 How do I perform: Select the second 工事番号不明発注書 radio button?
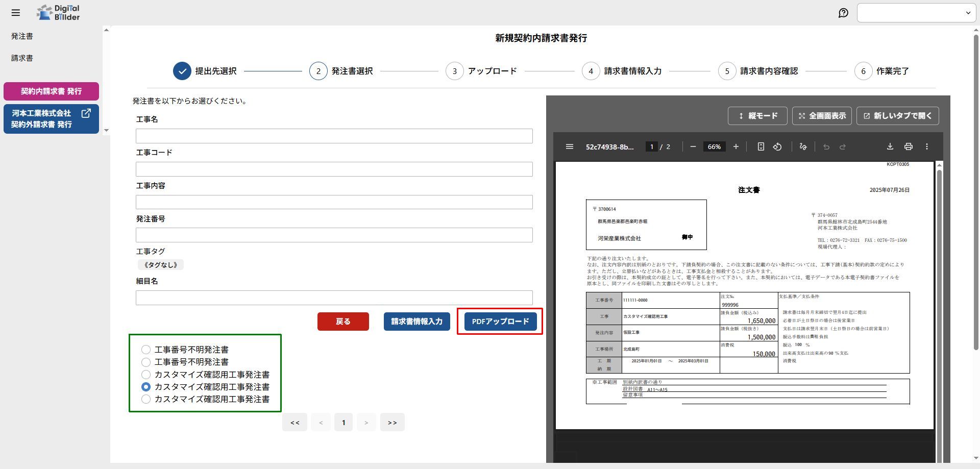146,362
